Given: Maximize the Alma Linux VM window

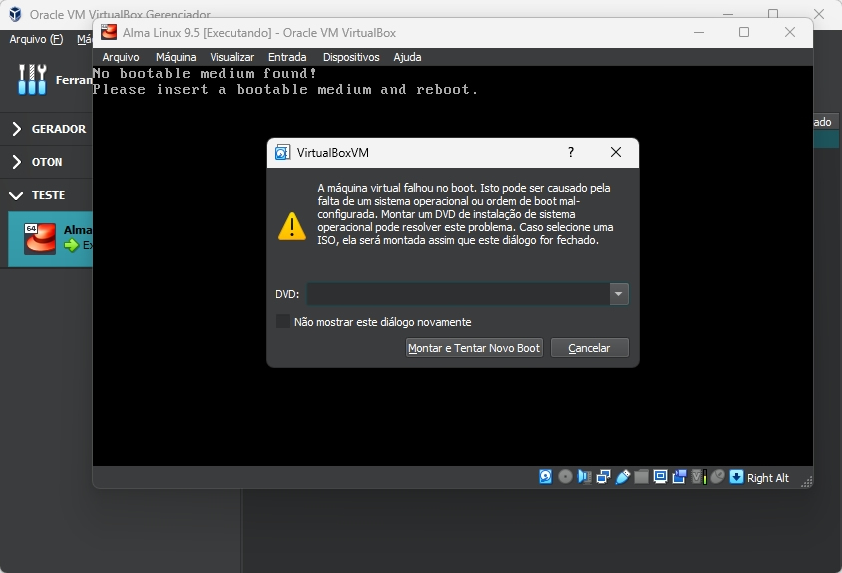Looking at the screenshot, I should click(x=744, y=32).
